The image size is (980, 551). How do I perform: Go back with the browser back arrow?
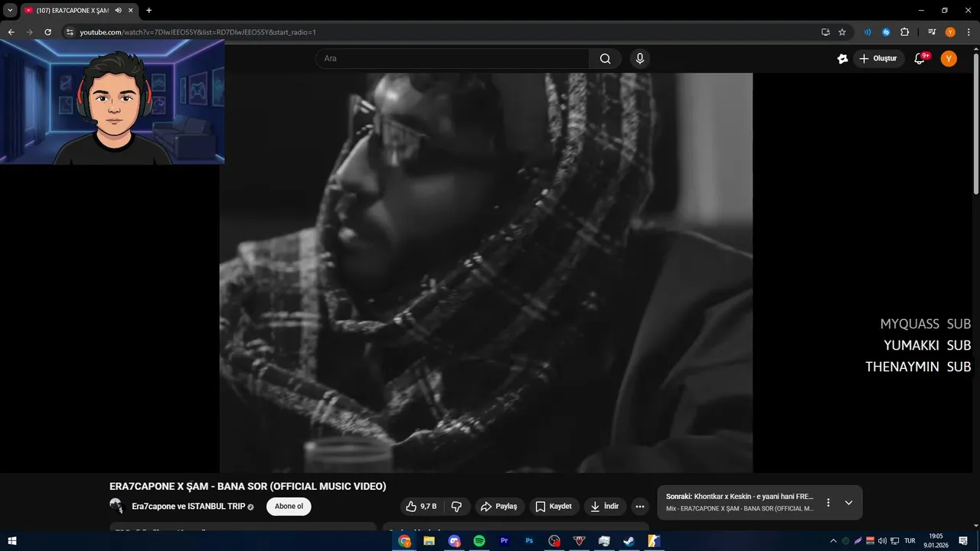pos(11,32)
